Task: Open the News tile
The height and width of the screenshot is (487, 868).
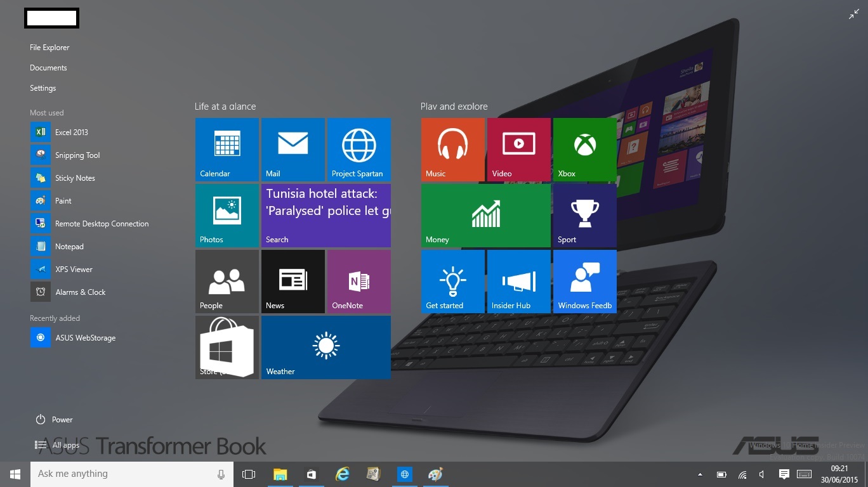Action: 293,282
